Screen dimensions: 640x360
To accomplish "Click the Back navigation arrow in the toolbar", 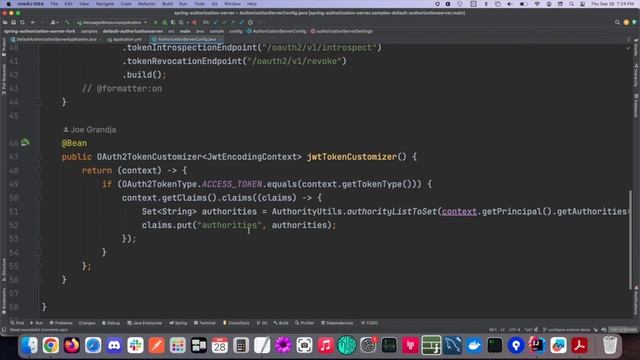I will (33, 22).
